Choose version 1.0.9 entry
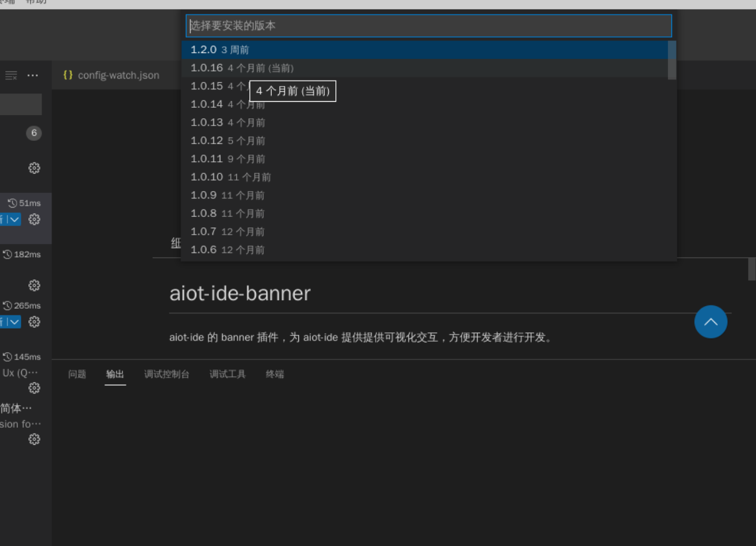The height and width of the screenshot is (546, 756). (x=425, y=195)
